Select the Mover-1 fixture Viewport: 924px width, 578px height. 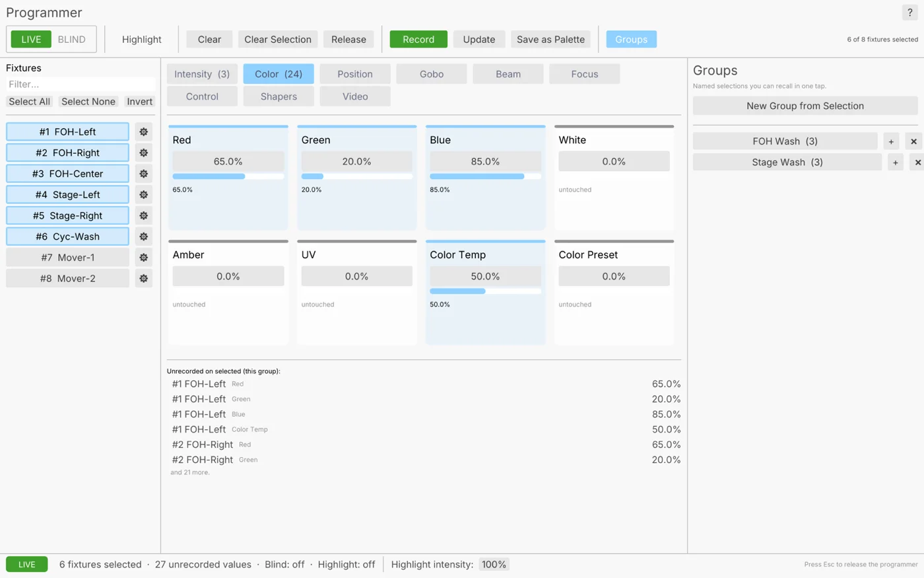[x=67, y=258]
